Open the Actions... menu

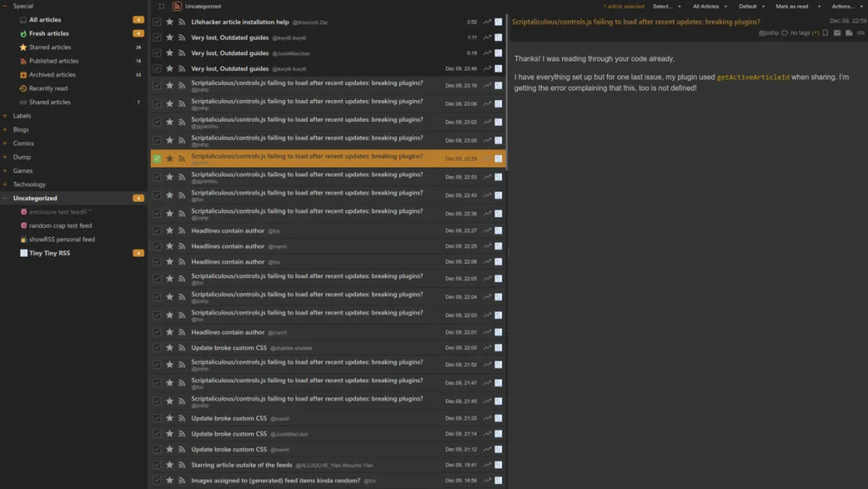click(x=845, y=6)
